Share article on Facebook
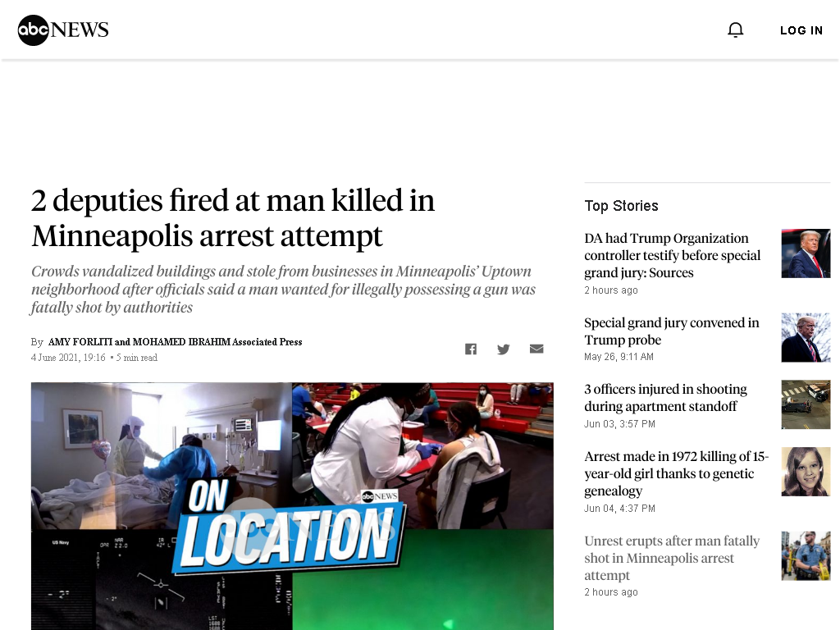Viewport: 840px width, 630px height. tap(471, 349)
